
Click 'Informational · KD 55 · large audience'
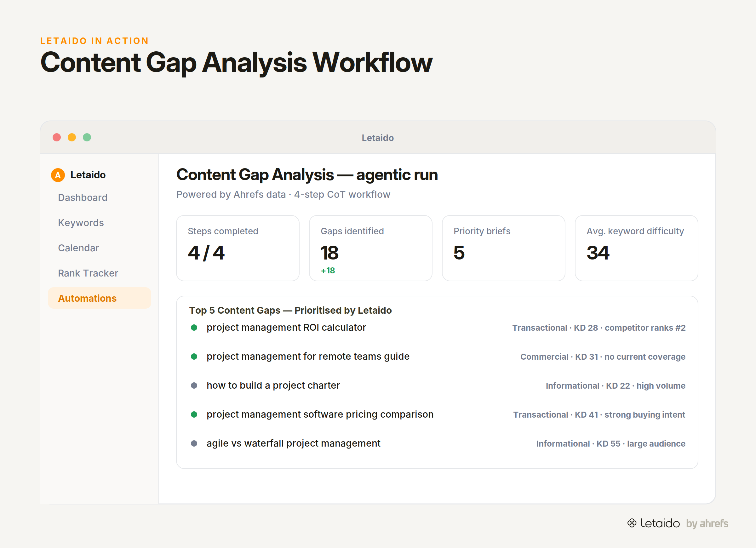611,444
